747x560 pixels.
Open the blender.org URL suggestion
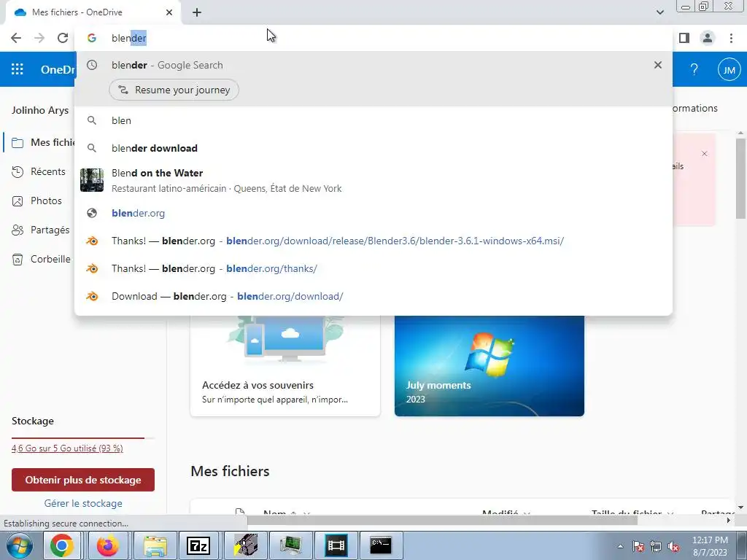click(x=373, y=213)
